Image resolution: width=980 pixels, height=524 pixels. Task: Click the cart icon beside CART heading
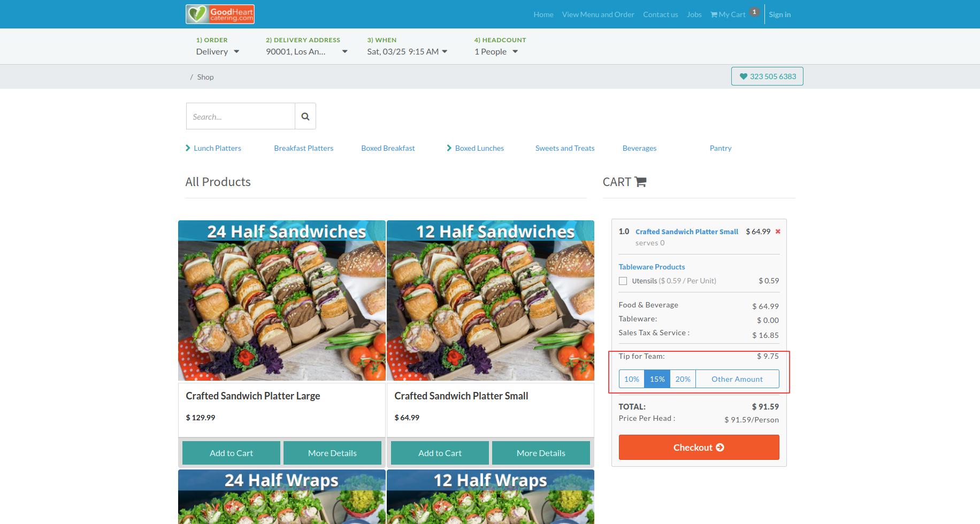tap(640, 182)
